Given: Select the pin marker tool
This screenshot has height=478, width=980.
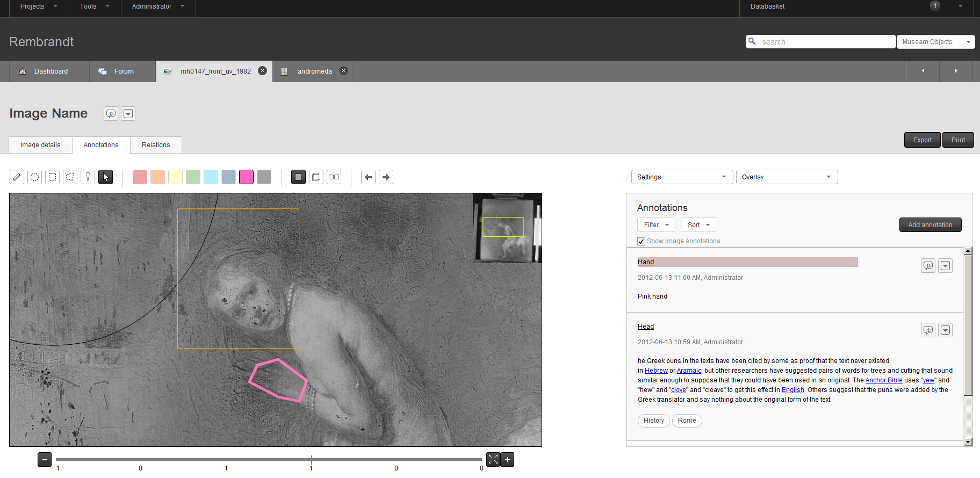Looking at the screenshot, I should [88, 177].
